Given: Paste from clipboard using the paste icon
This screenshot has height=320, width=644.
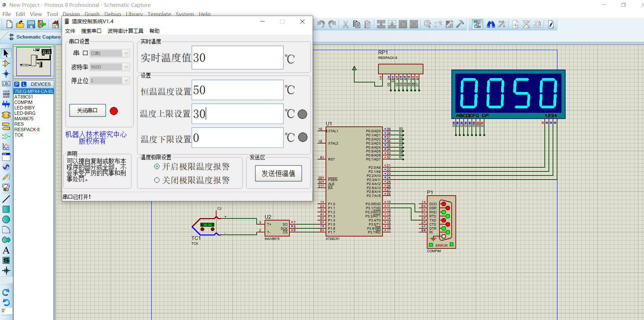Looking at the screenshot, I should (368, 24).
